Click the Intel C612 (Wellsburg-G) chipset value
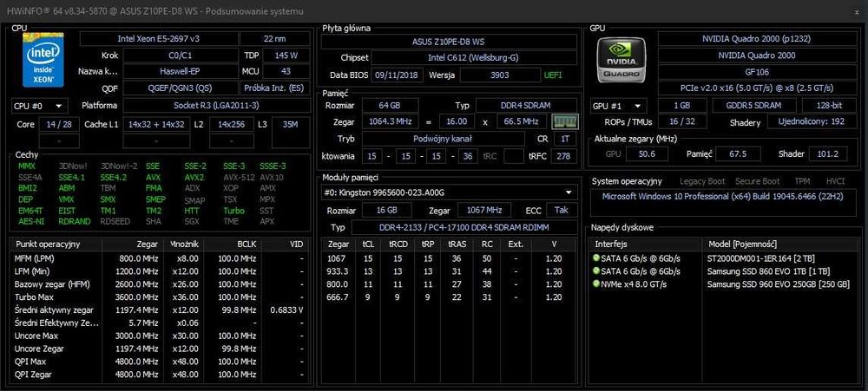The width and height of the screenshot is (868, 391). point(473,57)
